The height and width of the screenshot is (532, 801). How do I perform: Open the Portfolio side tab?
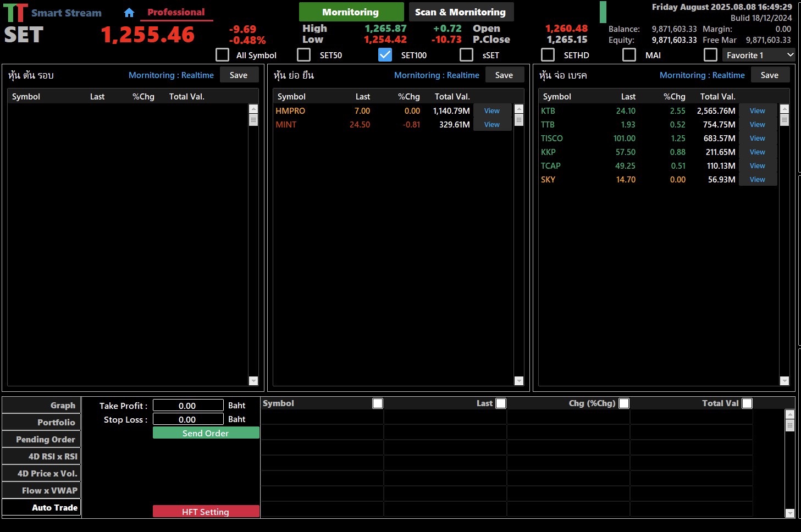41,423
